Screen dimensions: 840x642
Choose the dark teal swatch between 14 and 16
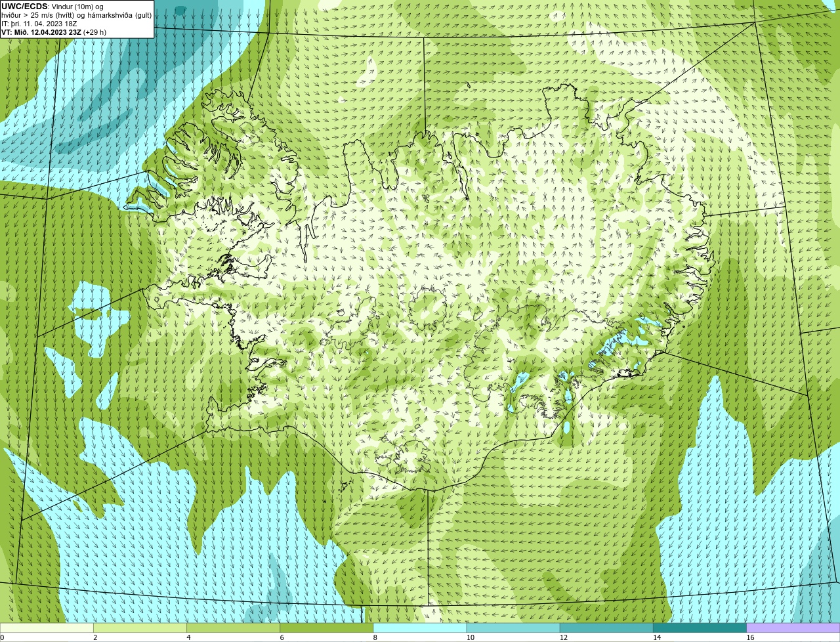700,628
